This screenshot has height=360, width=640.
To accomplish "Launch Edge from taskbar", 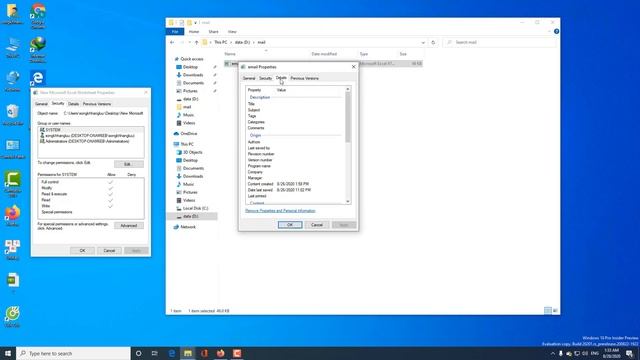I will [x=172, y=353].
